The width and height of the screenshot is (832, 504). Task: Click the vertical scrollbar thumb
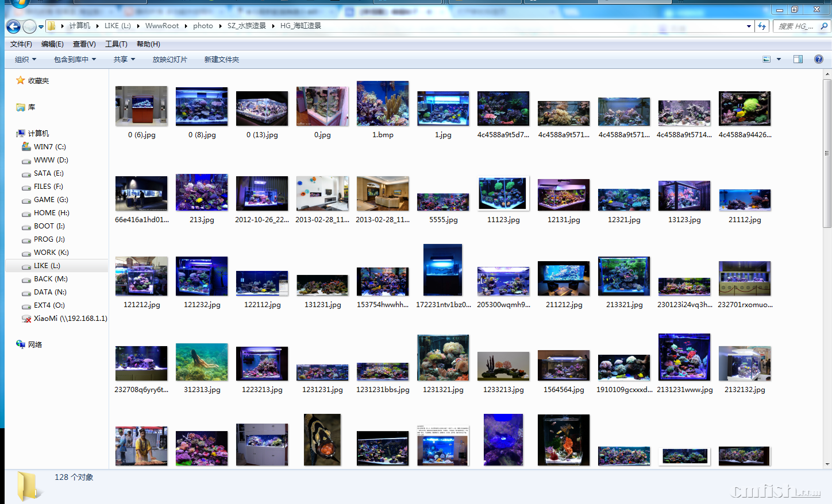point(827,153)
